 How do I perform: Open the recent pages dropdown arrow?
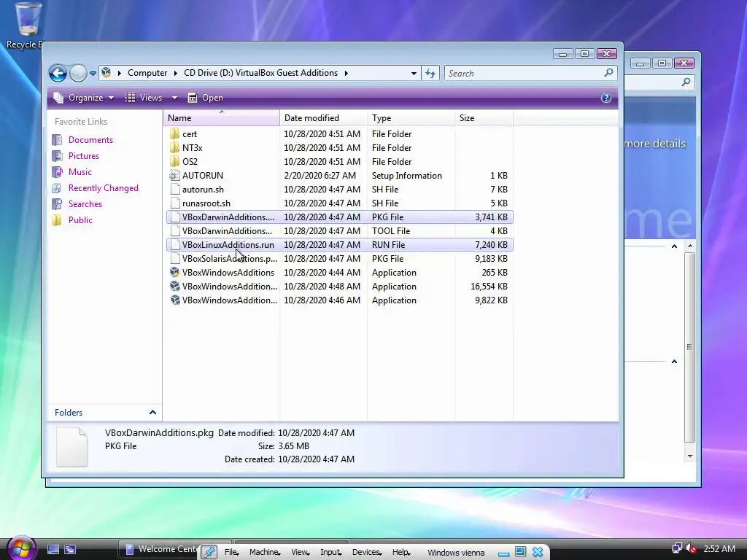tap(93, 74)
